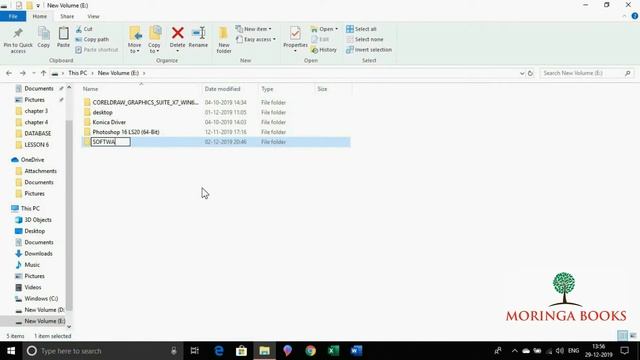
Task: Click History in Open group
Action: coord(324,49)
